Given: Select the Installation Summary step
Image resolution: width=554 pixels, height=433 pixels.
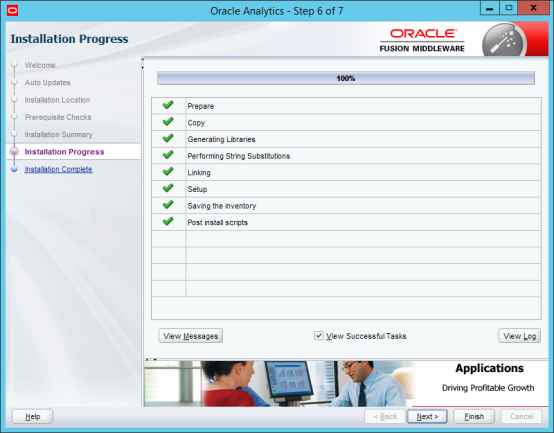Looking at the screenshot, I should tap(59, 134).
